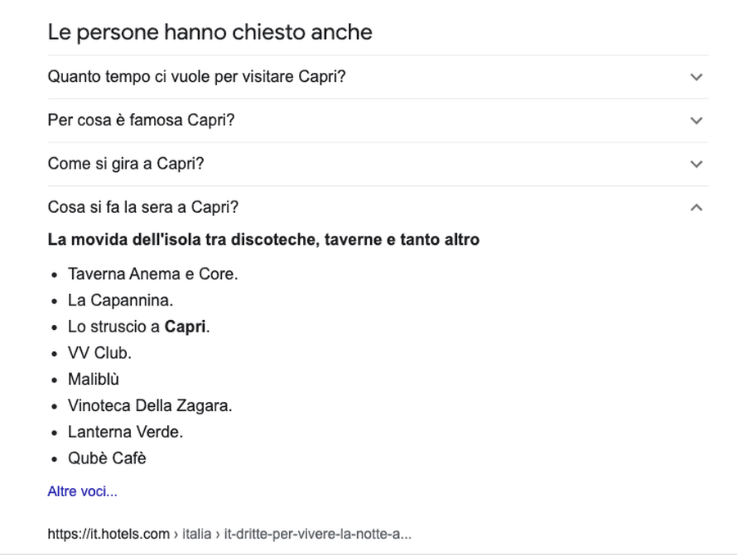
Task: Click the 'Altre voci...' link
Action: [82, 491]
